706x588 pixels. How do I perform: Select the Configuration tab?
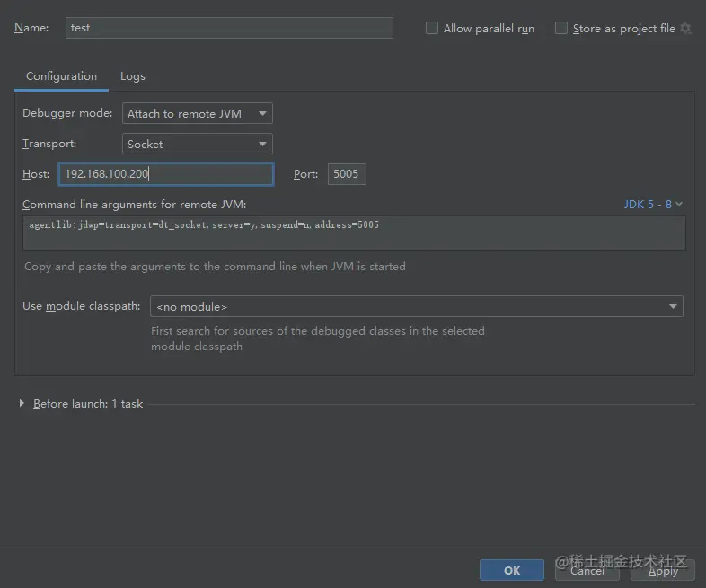[x=61, y=76]
